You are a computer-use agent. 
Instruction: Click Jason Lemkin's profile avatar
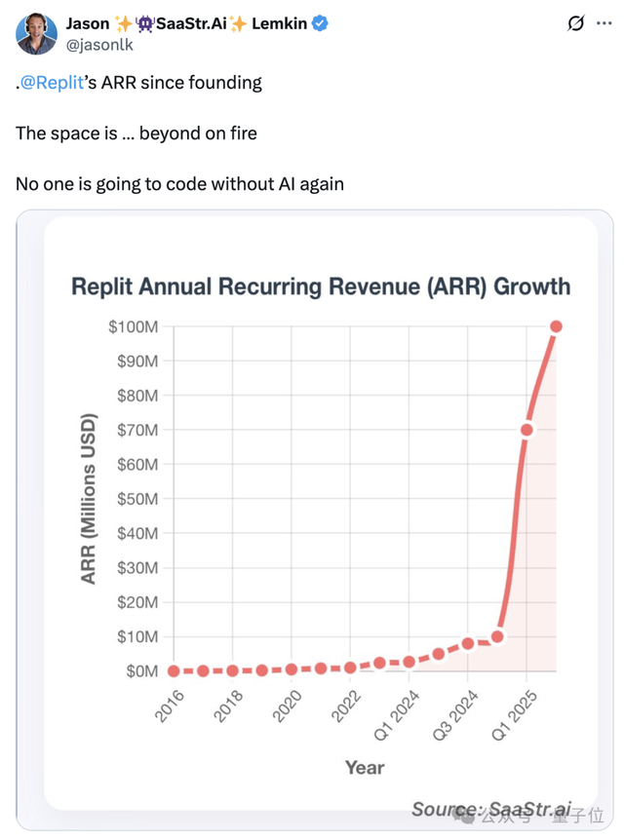tap(35, 35)
